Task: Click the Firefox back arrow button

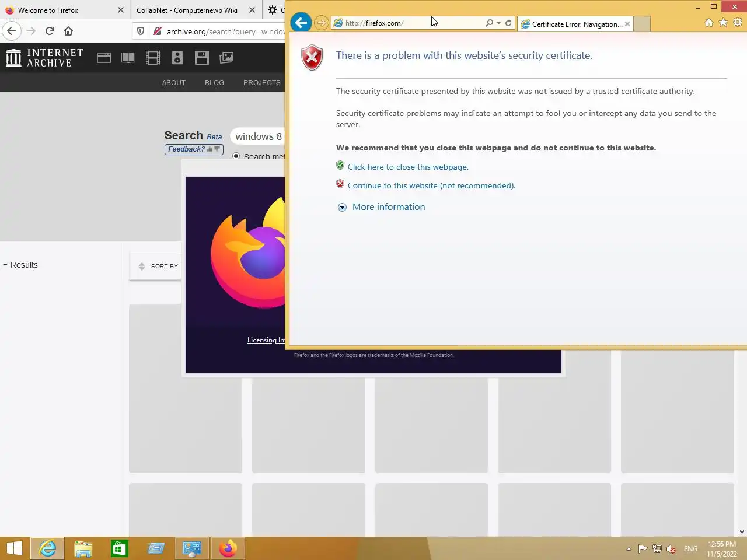Action: pyautogui.click(x=12, y=31)
